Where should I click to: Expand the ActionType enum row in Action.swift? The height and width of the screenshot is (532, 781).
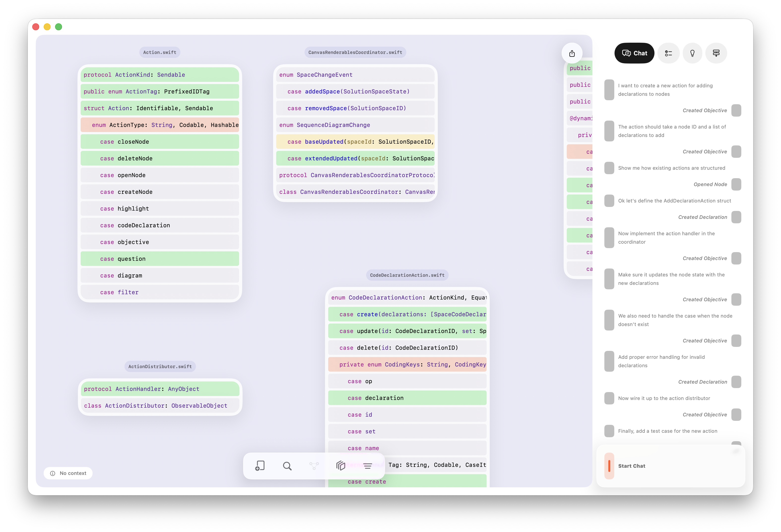[x=160, y=125]
